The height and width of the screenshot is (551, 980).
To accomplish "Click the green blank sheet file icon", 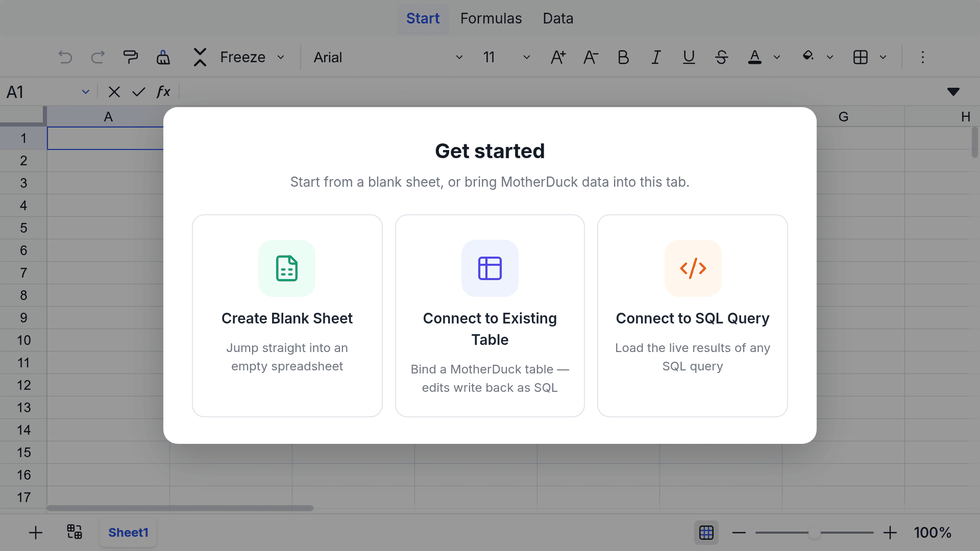I will (x=287, y=268).
